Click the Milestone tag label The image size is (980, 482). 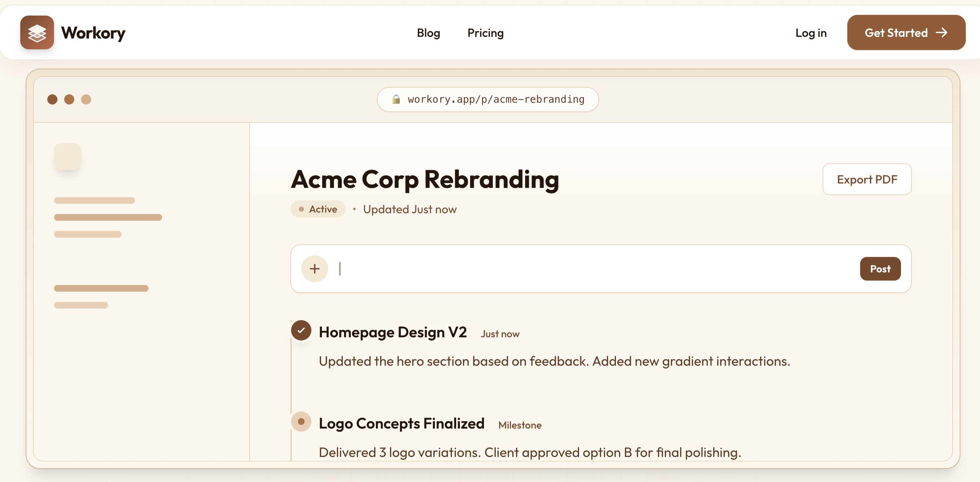pyautogui.click(x=520, y=425)
